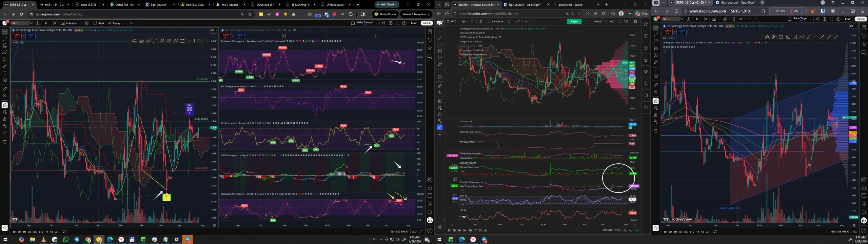Toggle auto scale in Stockbit chart

[637, 230]
